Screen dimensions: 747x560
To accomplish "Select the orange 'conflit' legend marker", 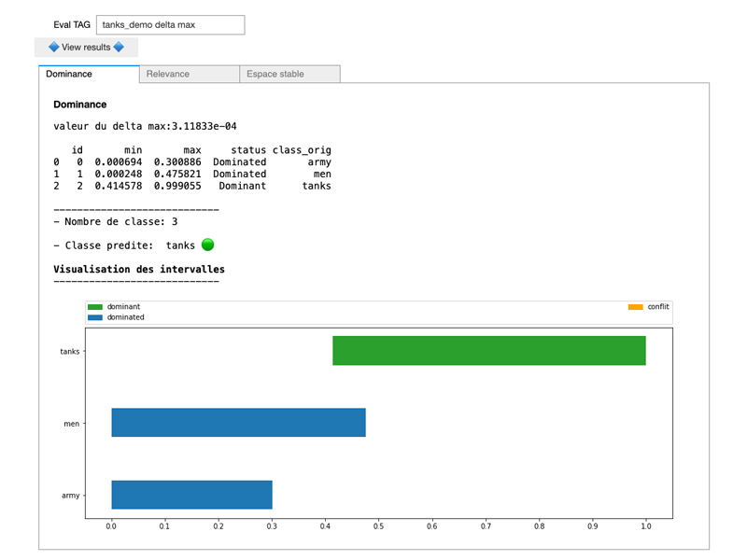I will 636,306.
